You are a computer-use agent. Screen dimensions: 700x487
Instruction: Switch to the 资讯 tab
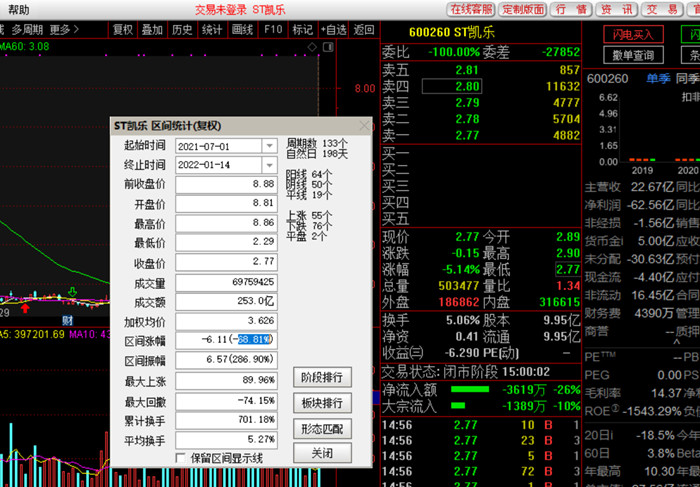point(617,9)
